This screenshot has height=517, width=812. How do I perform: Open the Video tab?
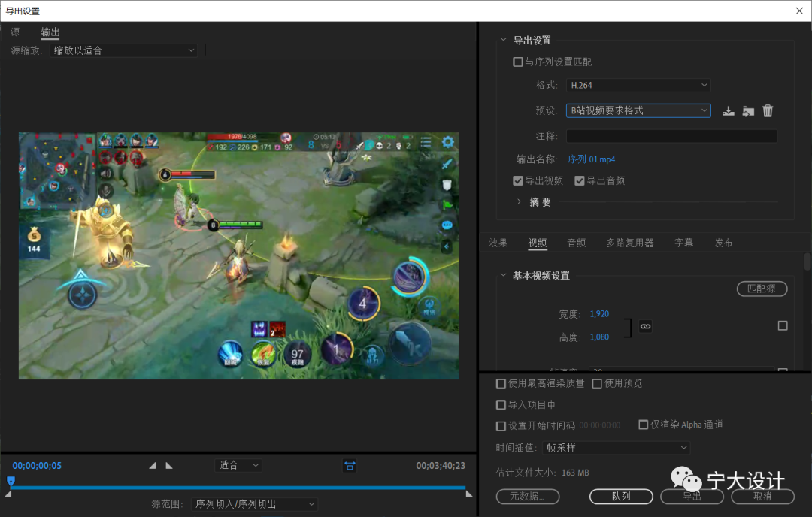(537, 243)
